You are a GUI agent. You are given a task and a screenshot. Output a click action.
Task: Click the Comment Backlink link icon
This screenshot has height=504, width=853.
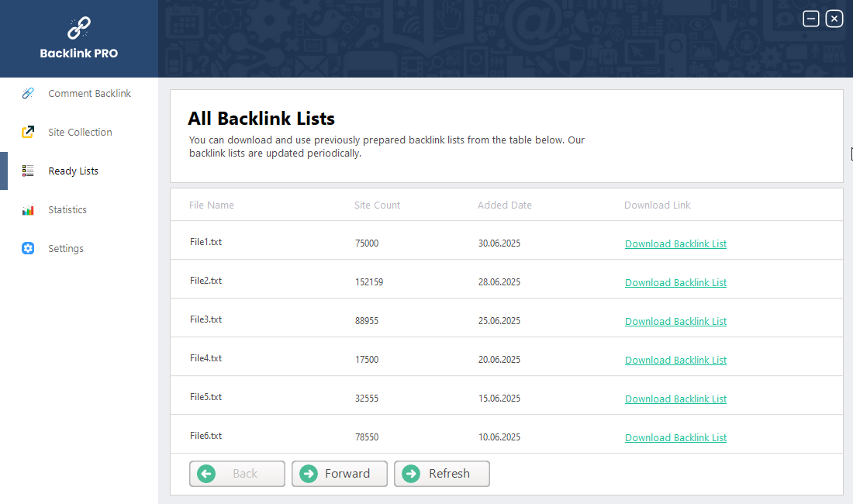click(x=28, y=93)
